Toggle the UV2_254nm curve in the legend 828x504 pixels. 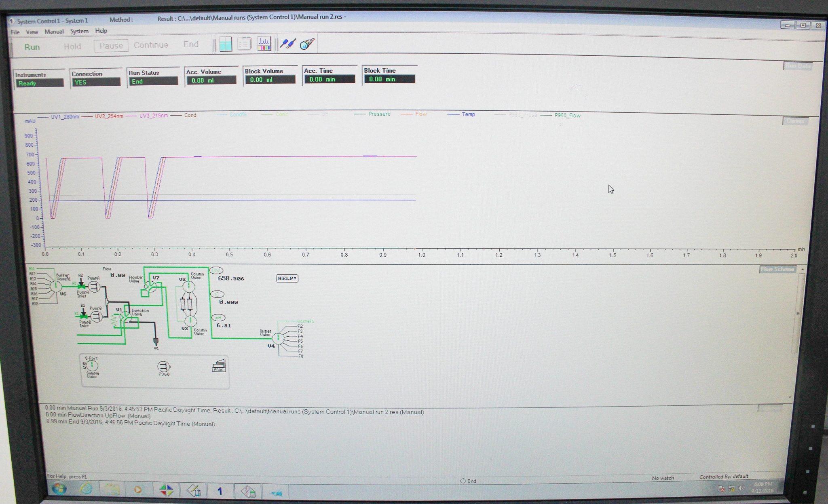108,115
